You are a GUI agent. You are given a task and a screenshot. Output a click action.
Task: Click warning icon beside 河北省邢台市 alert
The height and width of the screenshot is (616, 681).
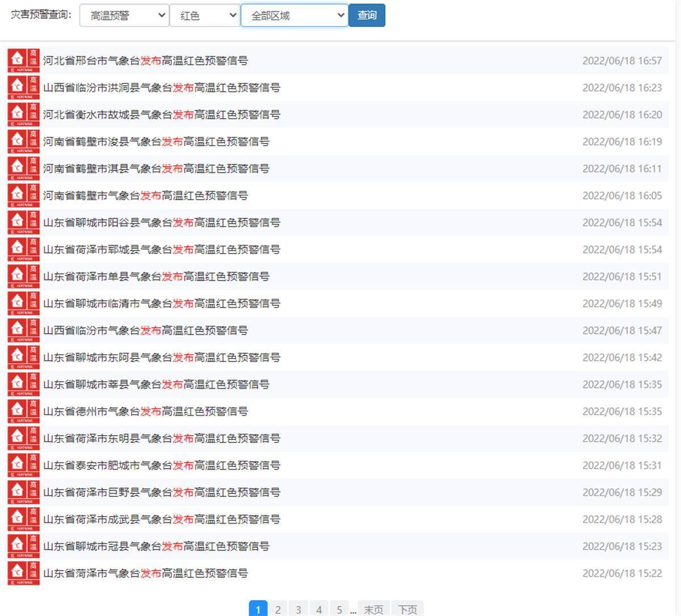[24, 61]
